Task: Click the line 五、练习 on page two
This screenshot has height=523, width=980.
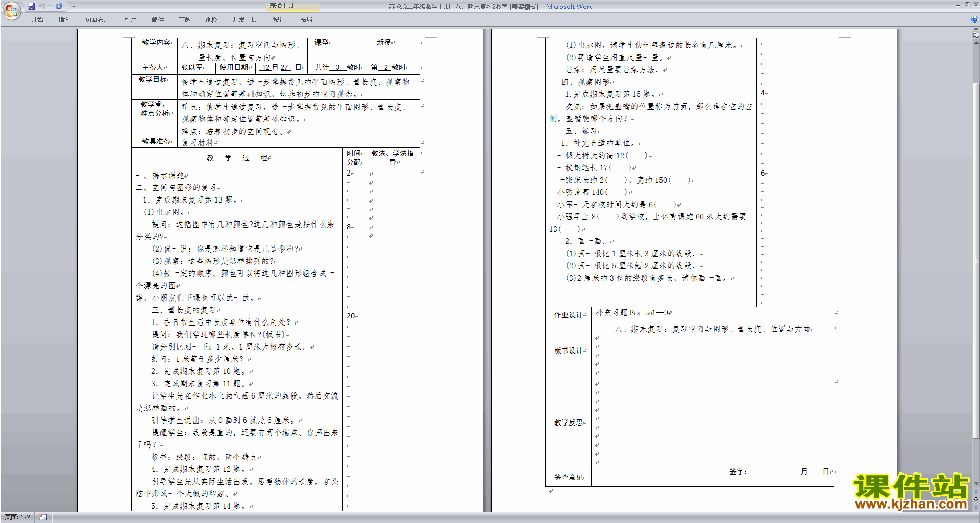Action: tap(582, 131)
